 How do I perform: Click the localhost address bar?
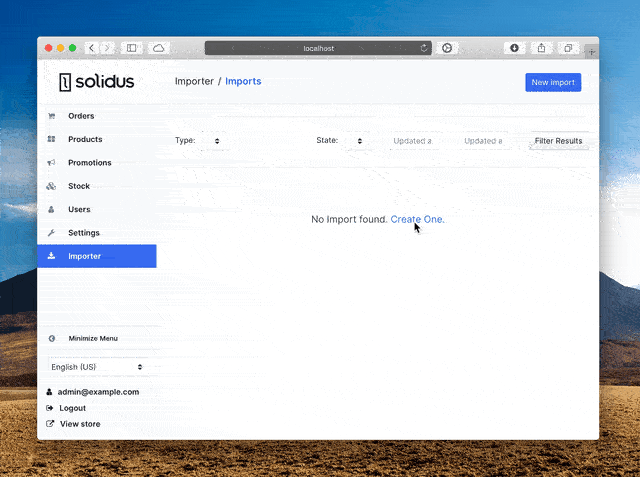pos(318,48)
